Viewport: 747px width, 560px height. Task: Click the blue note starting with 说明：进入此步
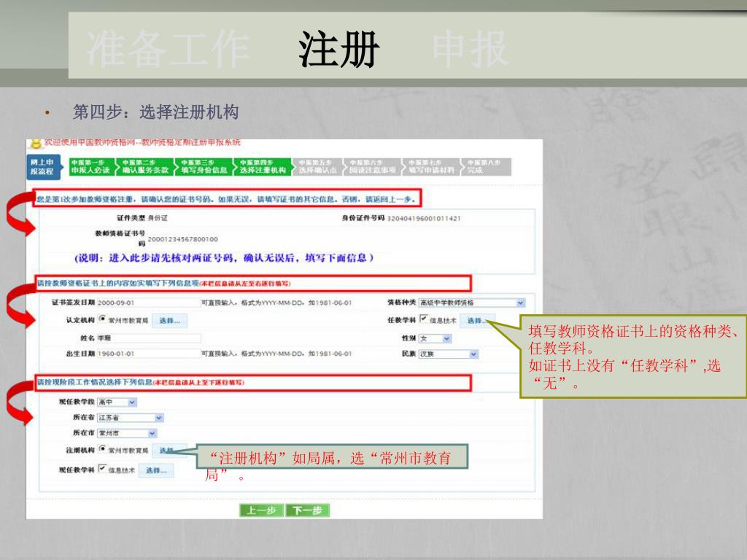[x=224, y=258]
